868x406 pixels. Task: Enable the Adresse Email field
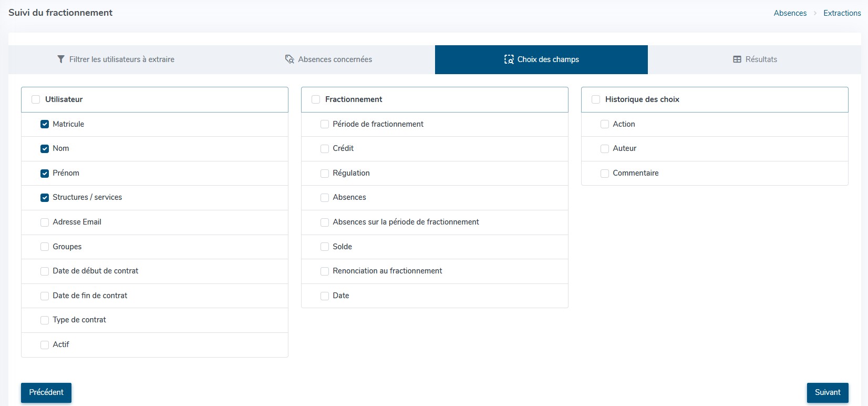[x=45, y=222]
